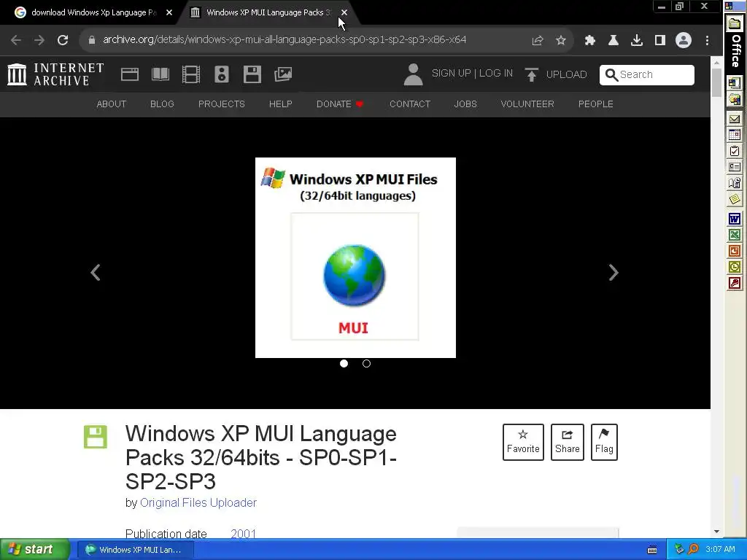Screen dimensions: 747x560
Task: Click the 2001 publication date link
Action: pos(244,534)
